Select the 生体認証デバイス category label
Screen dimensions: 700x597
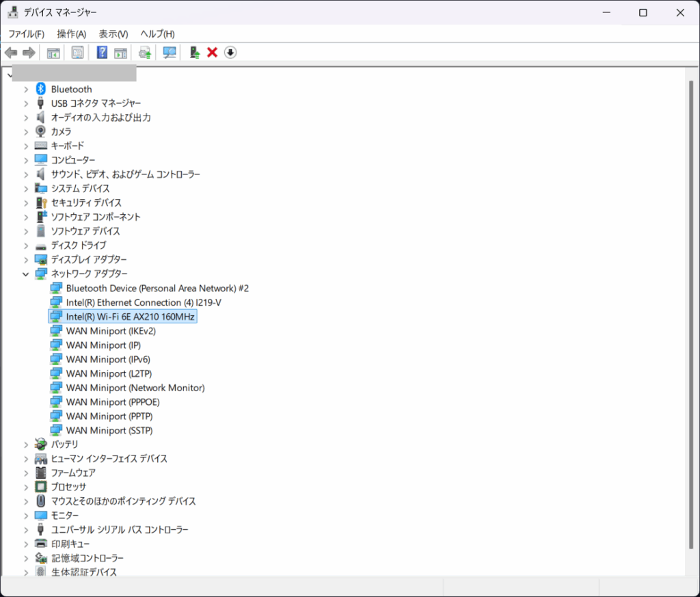[x=84, y=572]
